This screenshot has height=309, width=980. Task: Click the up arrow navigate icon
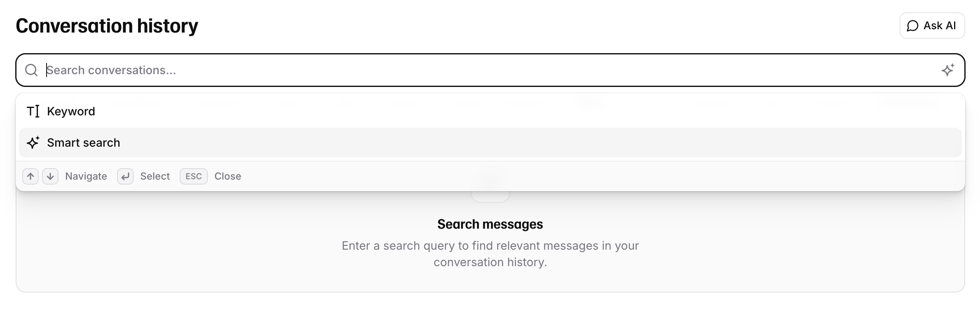pyautogui.click(x=30, y=176)
